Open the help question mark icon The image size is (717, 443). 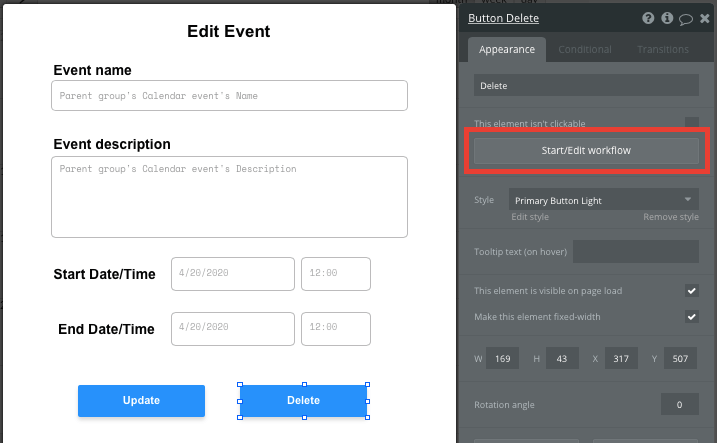[x=648, y=18]
